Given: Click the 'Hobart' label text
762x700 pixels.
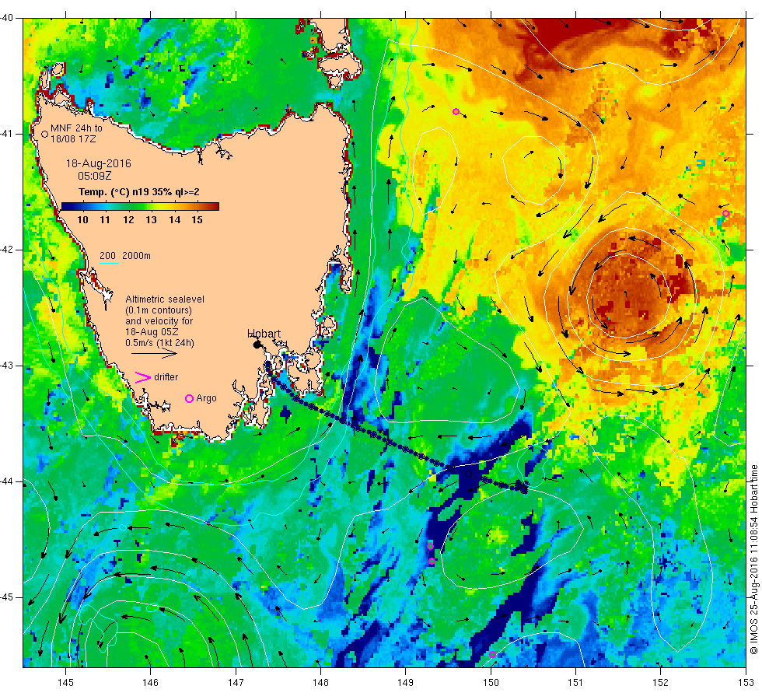Looking at the screenshot, I should 264,334.
